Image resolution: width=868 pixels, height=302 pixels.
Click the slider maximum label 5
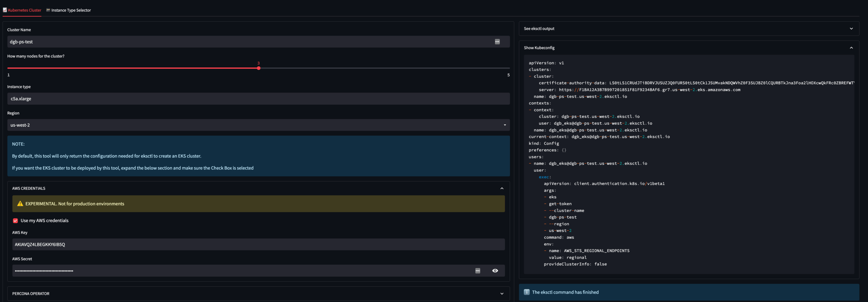click(x=508, y=75)
